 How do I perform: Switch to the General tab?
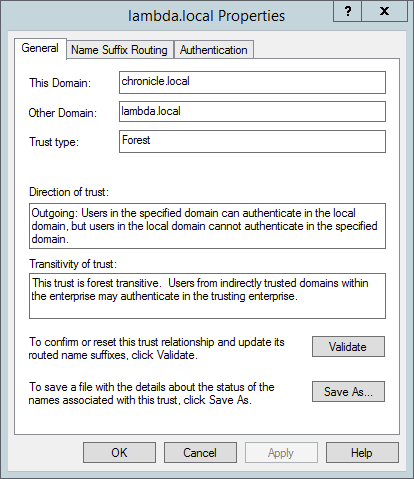click(x=40, y=48)
